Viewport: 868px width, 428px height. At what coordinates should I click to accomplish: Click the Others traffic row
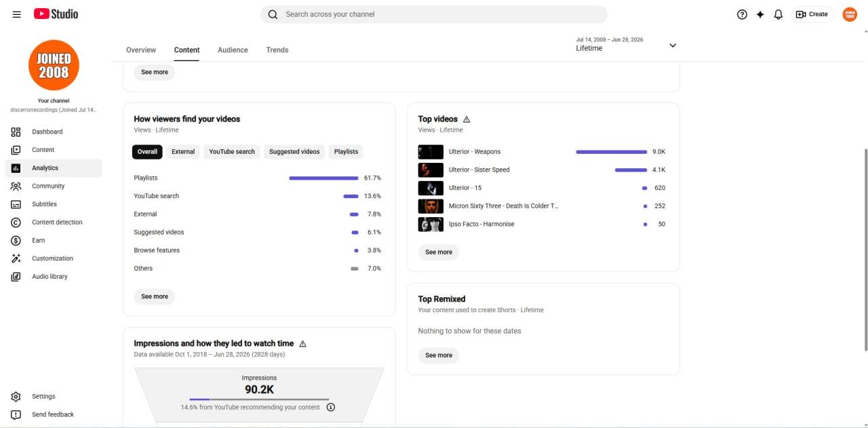coord(258,269)
